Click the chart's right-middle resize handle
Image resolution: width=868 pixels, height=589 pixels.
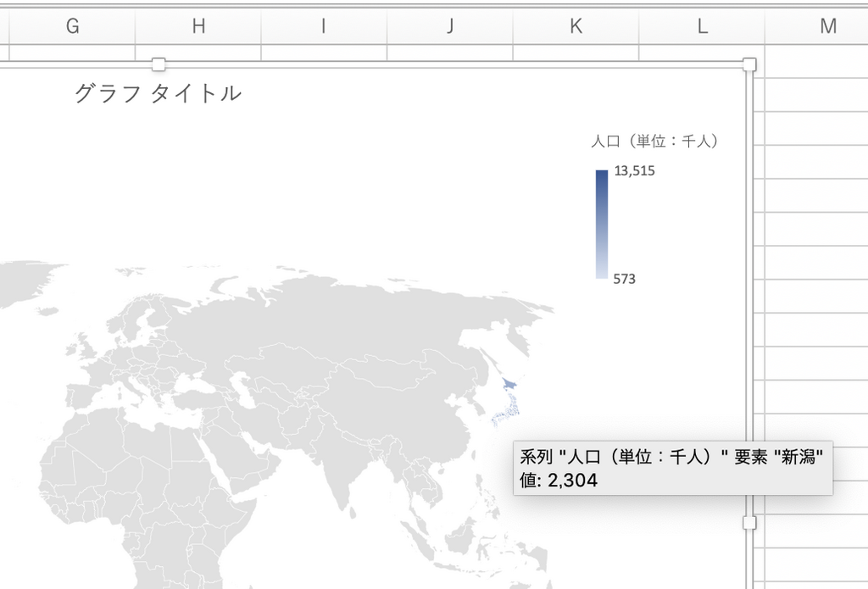tap(749, 522)
